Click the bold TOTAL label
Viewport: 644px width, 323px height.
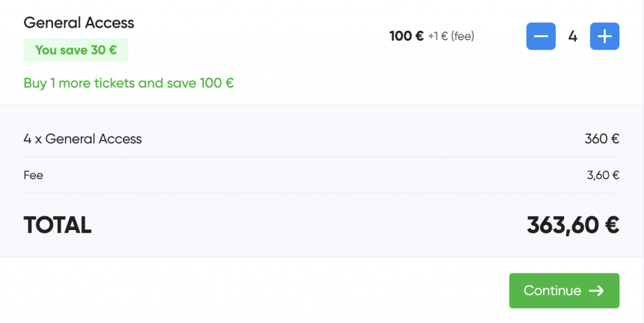tap(57, 225)
